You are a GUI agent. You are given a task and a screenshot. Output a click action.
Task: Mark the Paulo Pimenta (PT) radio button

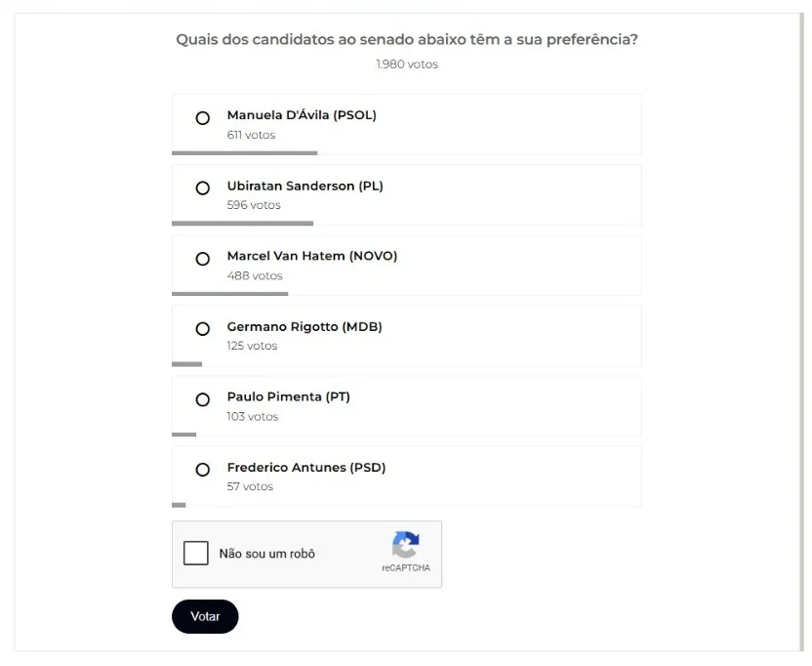click(x=203, y=399)
